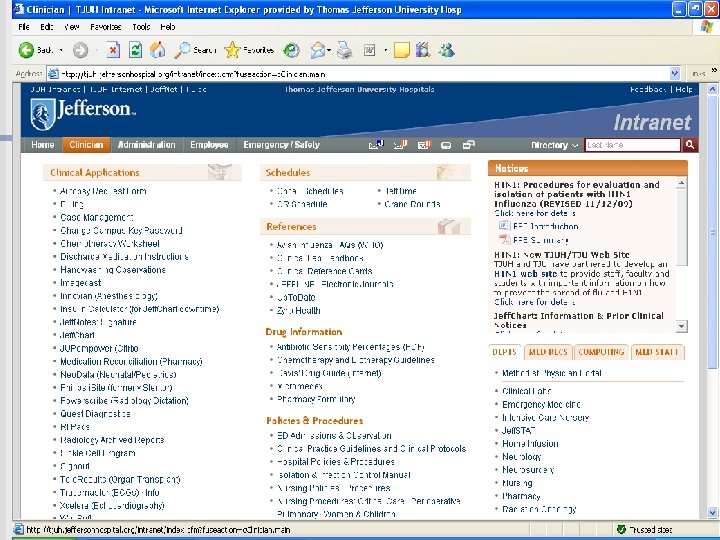The image size is (720, 540).
Task: Expand the Links toolbar chevron
Action: coord(714,70)
